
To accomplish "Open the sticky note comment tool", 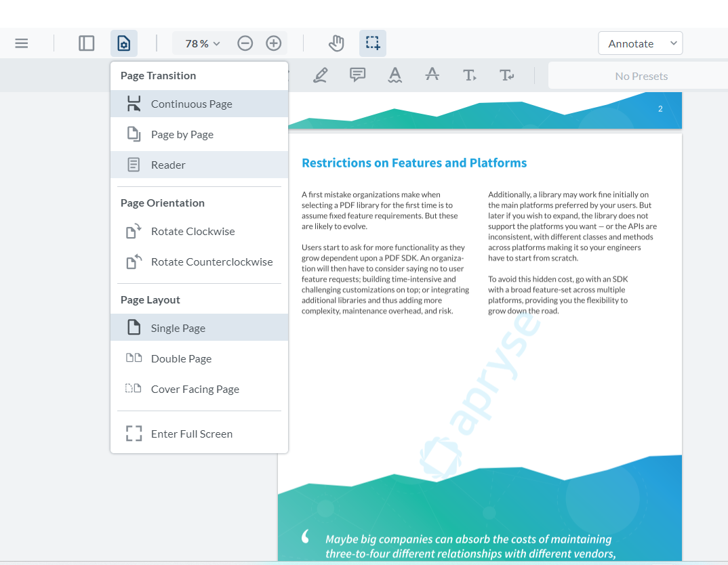I will (x=357, y=75).
